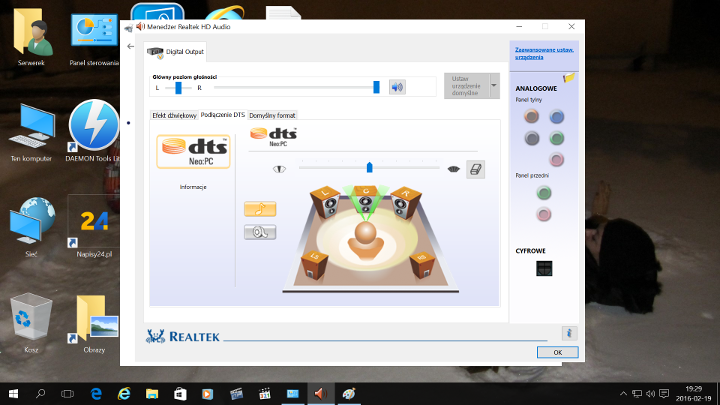Click the wide center width icon

tap(454, 169)
